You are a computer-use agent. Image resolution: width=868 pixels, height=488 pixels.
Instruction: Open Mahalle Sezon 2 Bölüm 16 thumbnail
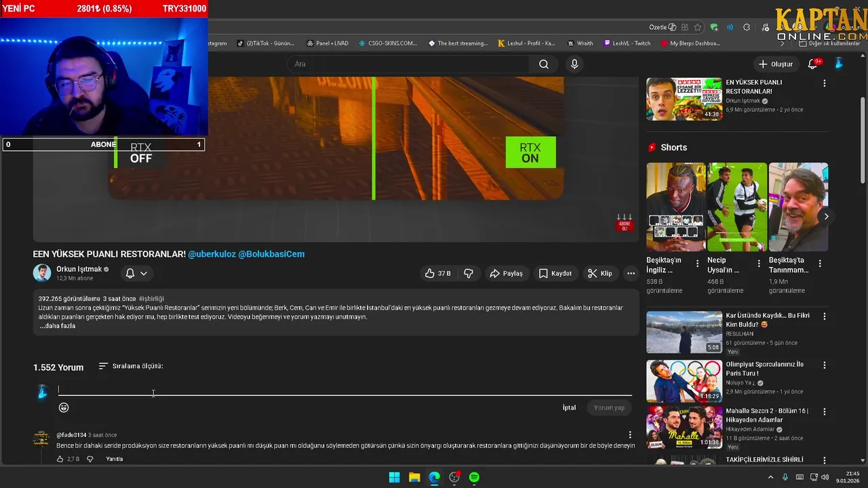pos(684,427)
